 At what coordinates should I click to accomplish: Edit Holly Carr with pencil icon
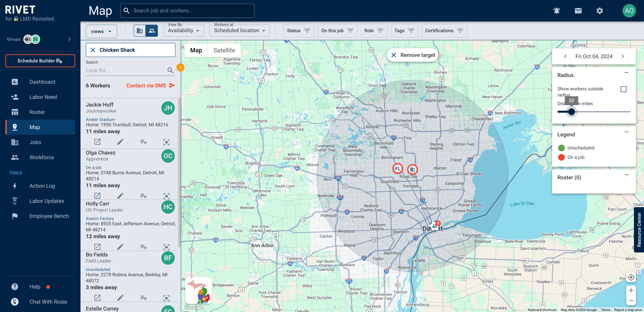tap(120, 247)
